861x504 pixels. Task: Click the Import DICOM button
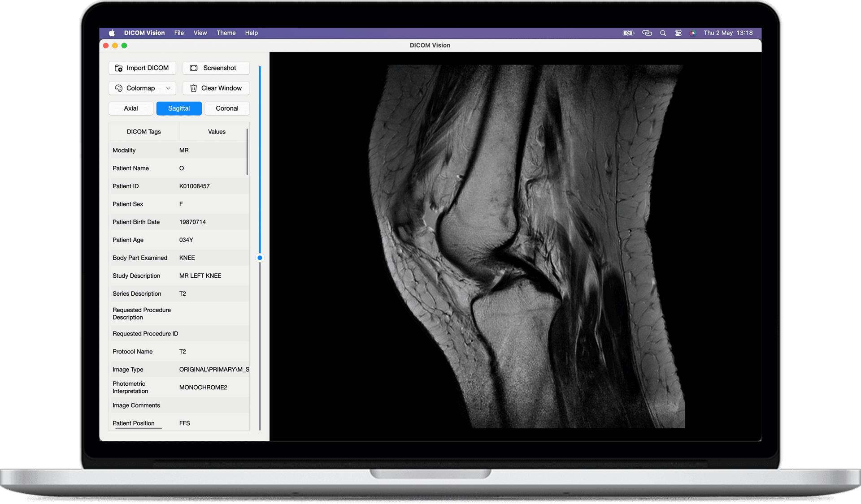pos(142,68)
